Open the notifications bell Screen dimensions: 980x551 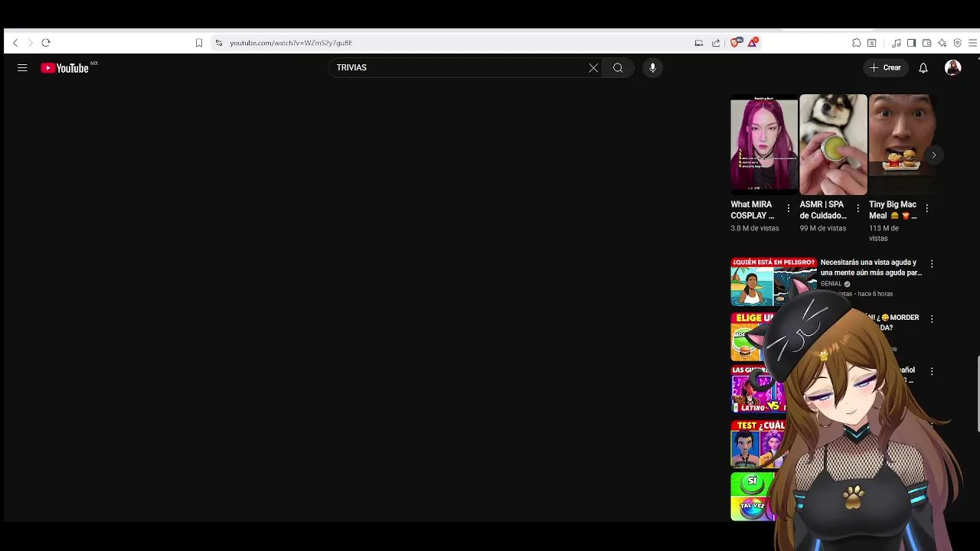click(923, 68)
